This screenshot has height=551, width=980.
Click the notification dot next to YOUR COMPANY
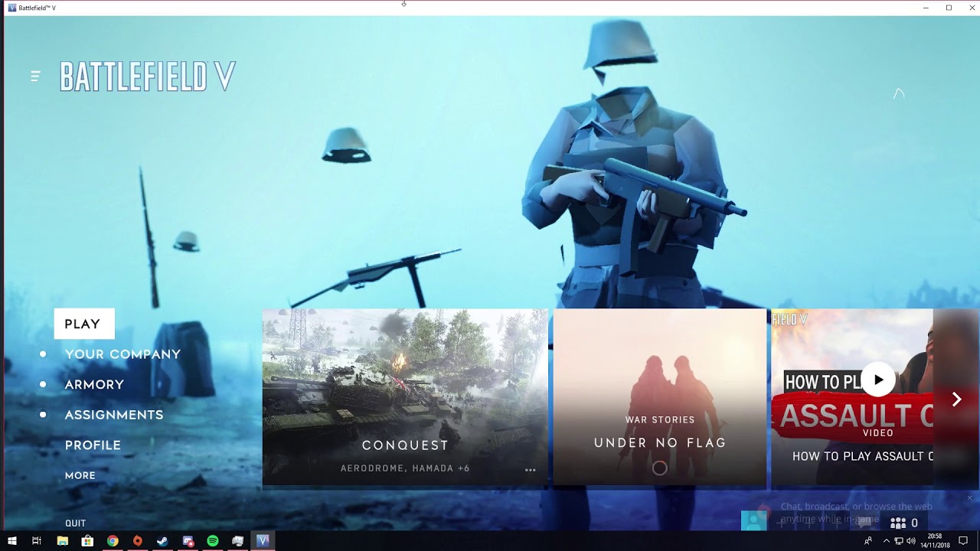click(x=43, y=354)
